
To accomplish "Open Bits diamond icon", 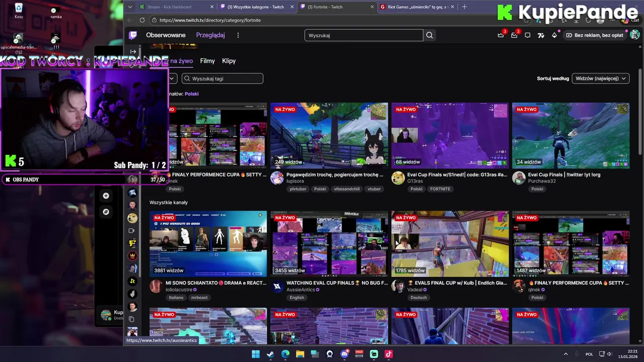I will click(554, 35).
